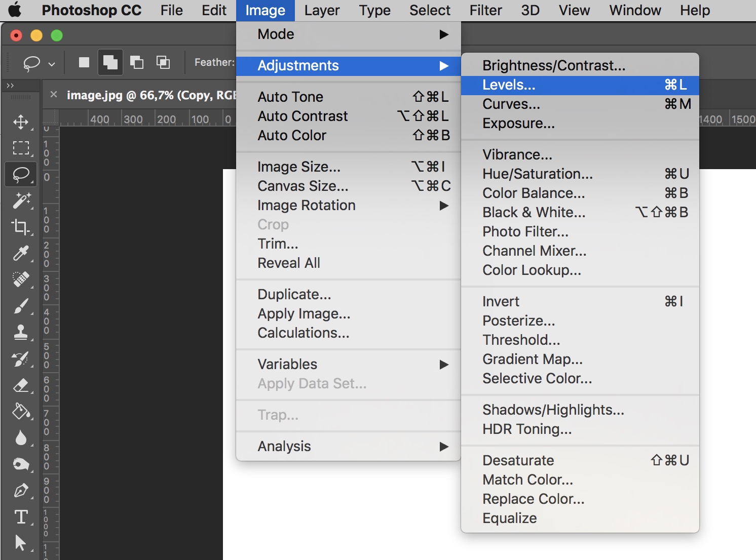Choose Vibrance... adjustment
The height and width of the screenshot is (560, 756).
point(580,155)
